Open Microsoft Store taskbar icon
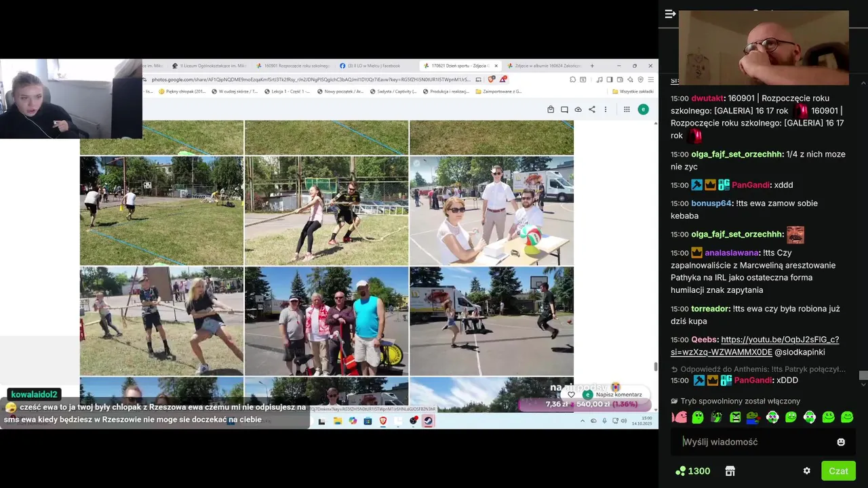Screen dimensions: 868x488 (368, 421)
